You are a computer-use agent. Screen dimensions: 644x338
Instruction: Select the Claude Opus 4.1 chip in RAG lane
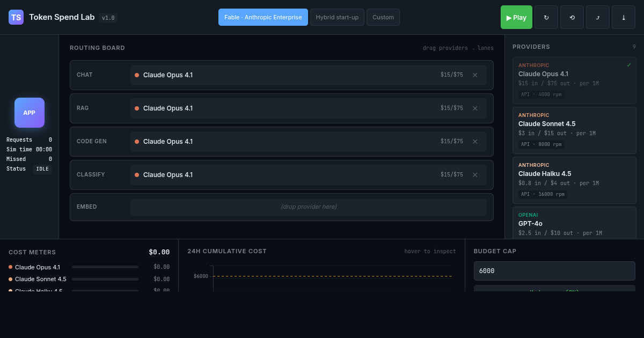coord(309,108)
